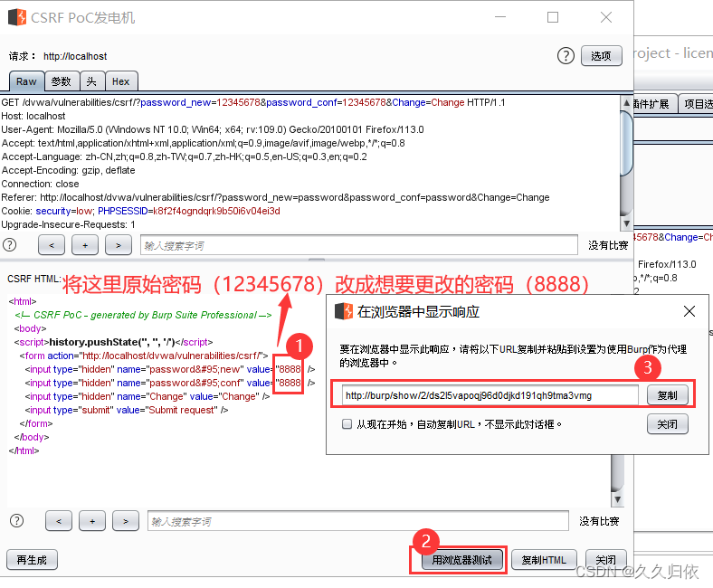Click the + button in request search bar

[x=85, y=245]
